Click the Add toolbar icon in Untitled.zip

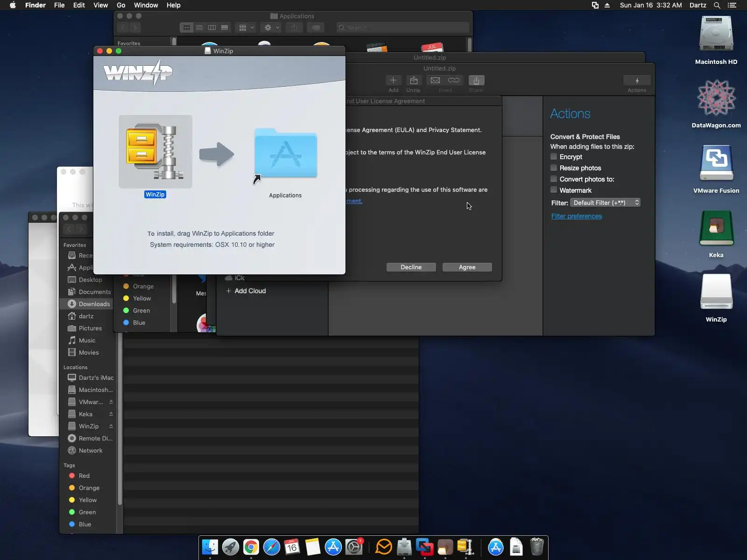click(x=393, y=80)
